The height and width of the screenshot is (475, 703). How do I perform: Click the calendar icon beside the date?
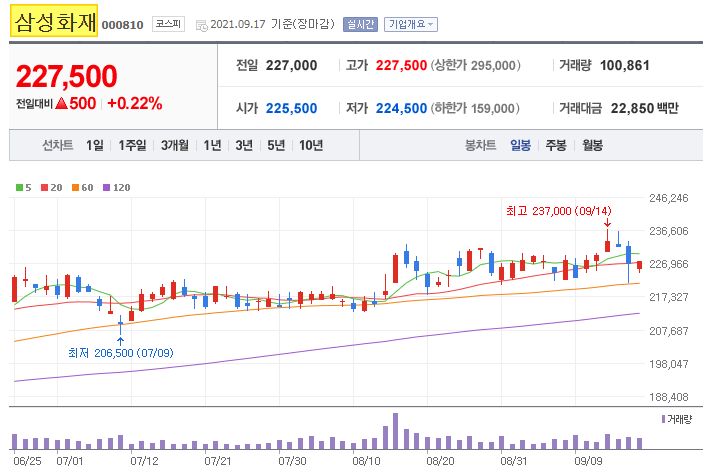(201, 26)
